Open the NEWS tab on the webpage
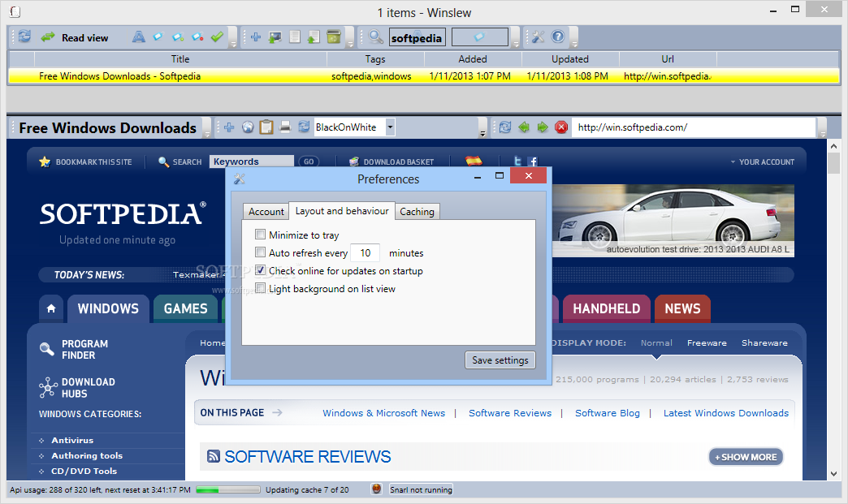Viewport: 848px width, 504px height. point(682,309)
